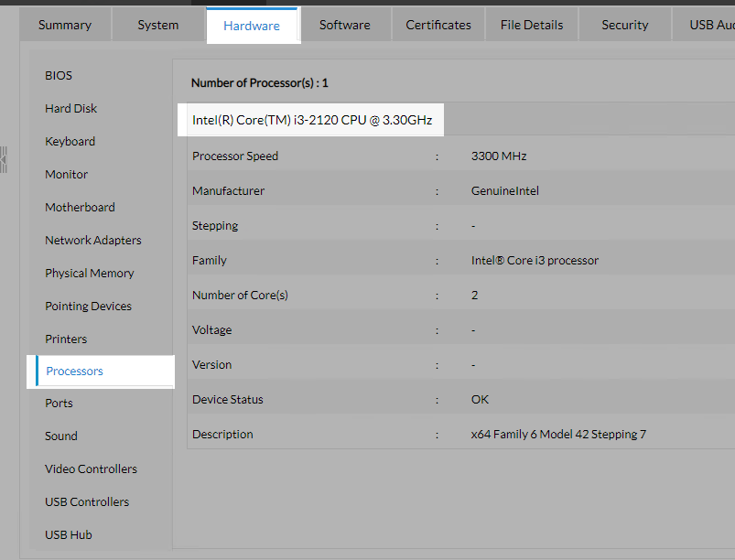Open the Hard Disk section
735x560 pixels.
[70, 108]
